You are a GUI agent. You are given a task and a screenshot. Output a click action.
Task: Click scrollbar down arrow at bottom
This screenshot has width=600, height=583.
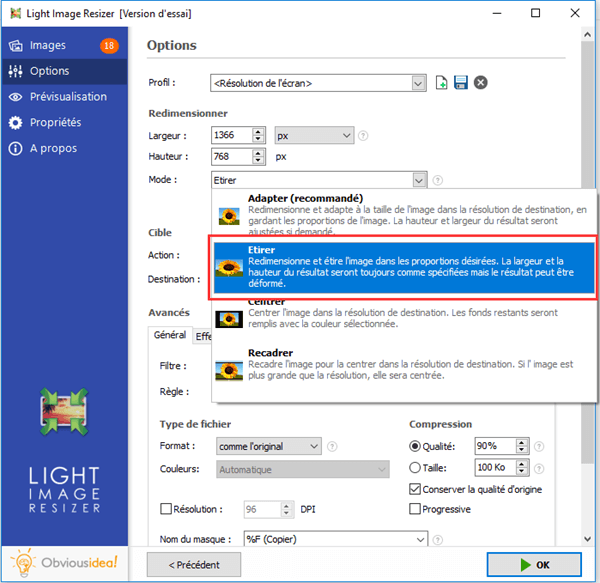tap(587, 539)
